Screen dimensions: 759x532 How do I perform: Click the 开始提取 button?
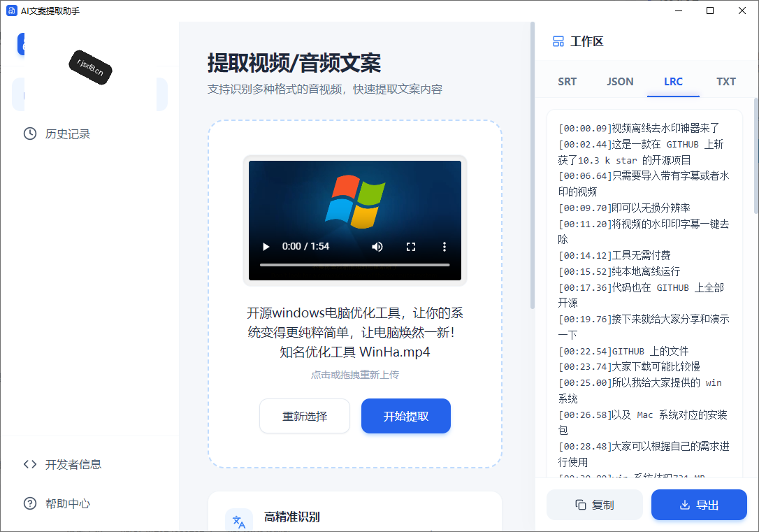coord(405,416)
